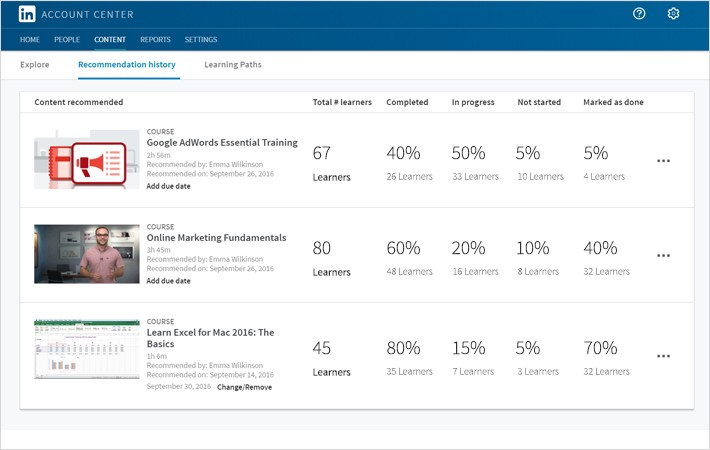The image size is (710, 450).
Task: Click the LinkedIn logo icon
Action: pos(27,14)
